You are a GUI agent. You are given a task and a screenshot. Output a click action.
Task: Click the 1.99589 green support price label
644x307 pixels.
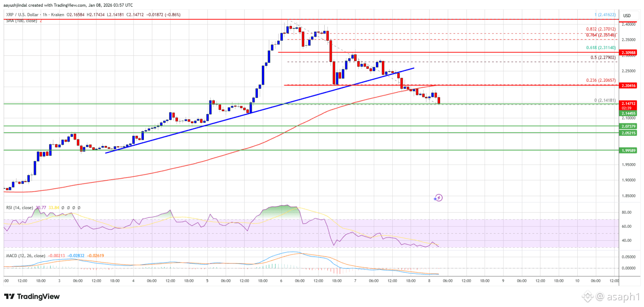[x=629, y=149]
